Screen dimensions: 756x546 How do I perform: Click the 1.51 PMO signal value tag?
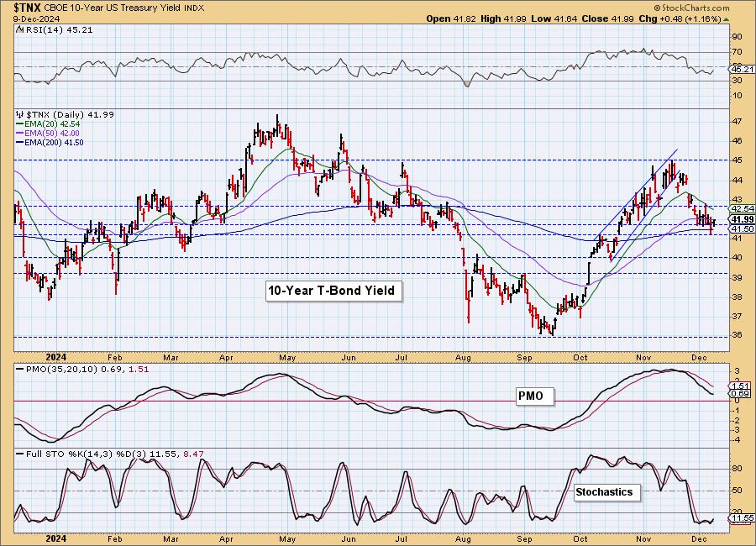pos(741,386)
